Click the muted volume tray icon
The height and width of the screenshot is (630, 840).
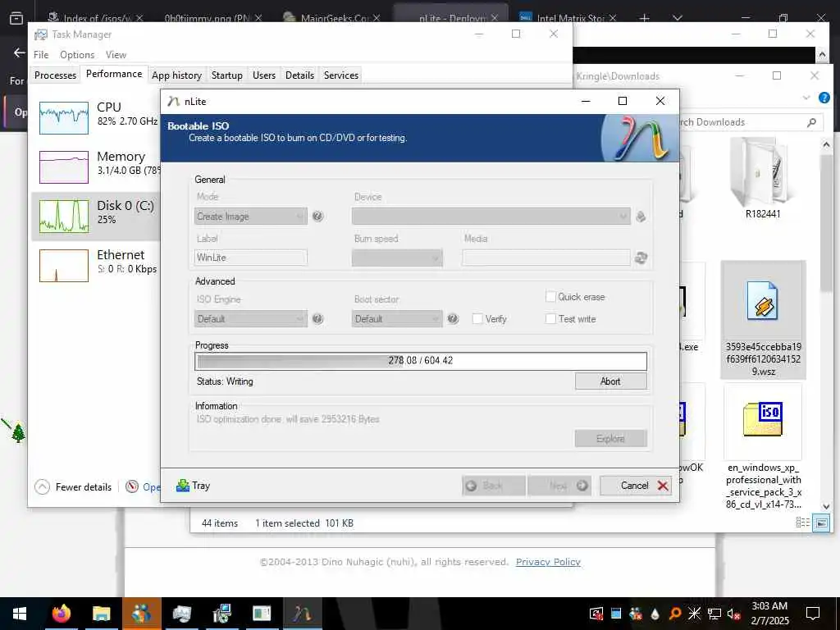[734, 614]
